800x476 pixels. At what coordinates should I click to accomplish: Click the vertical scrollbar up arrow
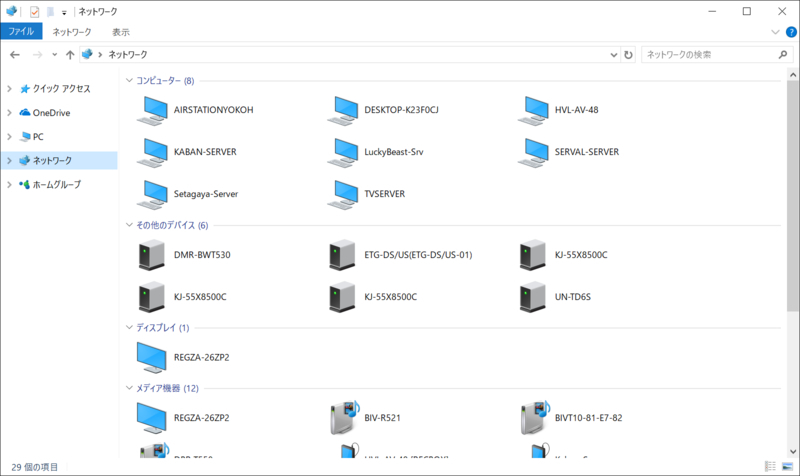click(x=792, y=74)
